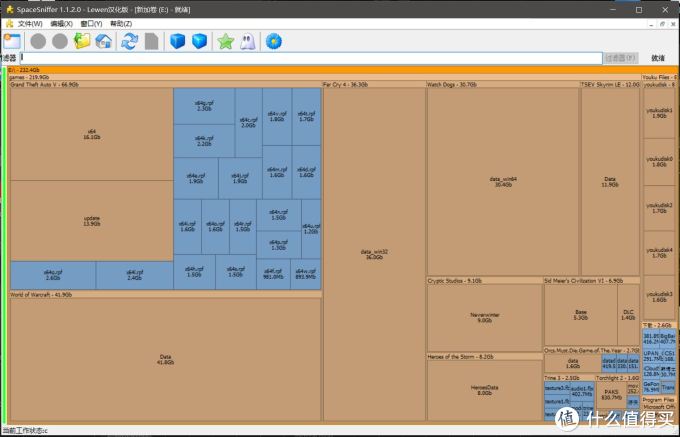Image resolution: width=680 pixels, height=437 pixels.
Task: Click the 1.3Gb rpf file block
Action: (x=278, y=245)
